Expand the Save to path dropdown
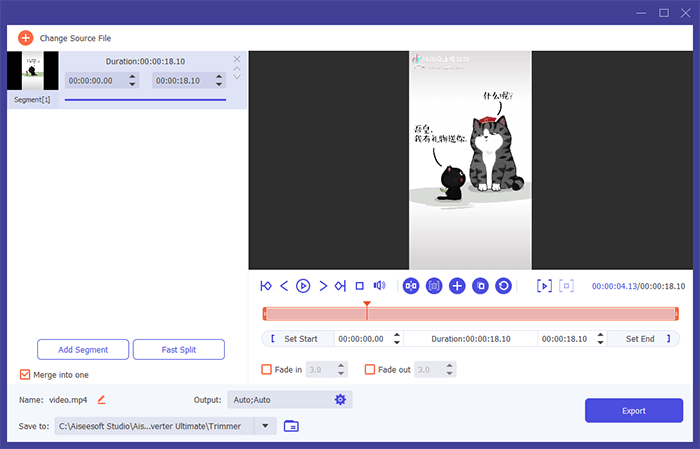 point(265,426)
